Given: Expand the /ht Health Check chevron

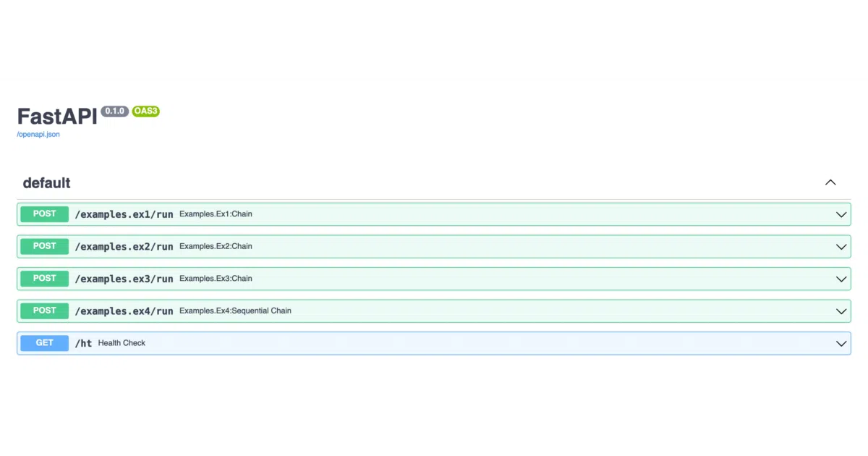Looking at the screenshot, I should click(841, 344).
